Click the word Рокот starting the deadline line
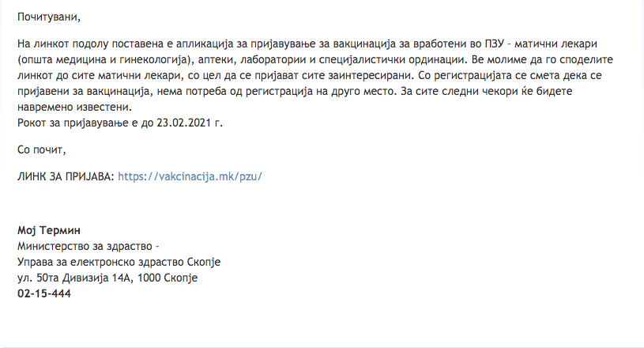Viewport: 644px width, 348px height. (32, 123)
